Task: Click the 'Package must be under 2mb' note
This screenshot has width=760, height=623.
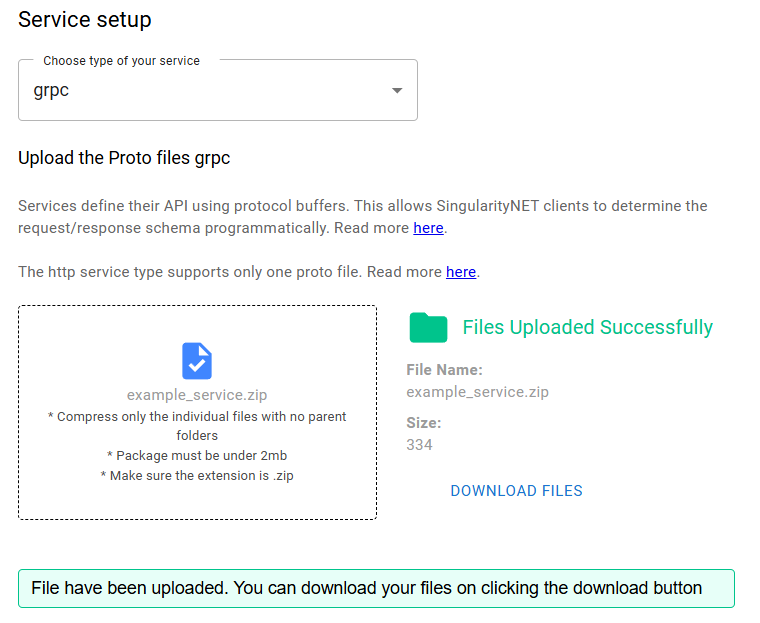Action: (197, 456)
